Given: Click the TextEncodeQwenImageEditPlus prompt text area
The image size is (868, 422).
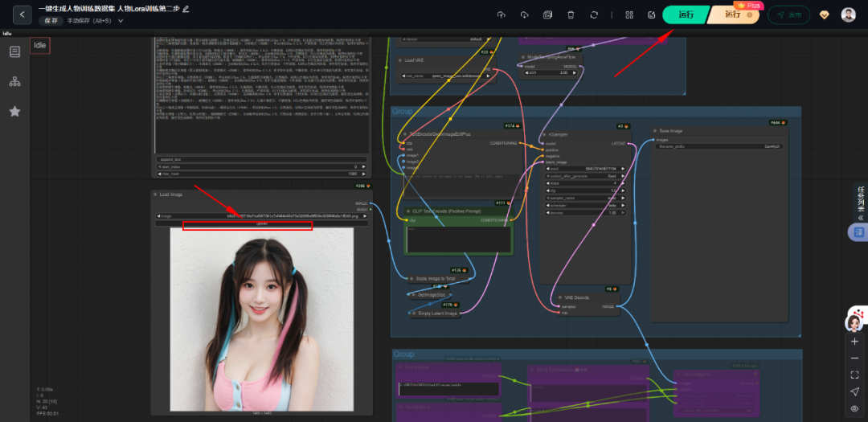Looking at the screenshot, I should [463, 184].
